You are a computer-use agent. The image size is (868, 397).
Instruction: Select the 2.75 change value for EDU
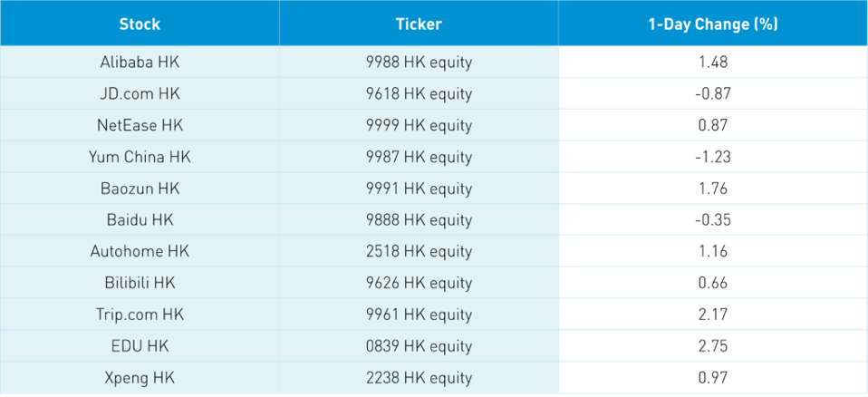[x=712, y=345]
